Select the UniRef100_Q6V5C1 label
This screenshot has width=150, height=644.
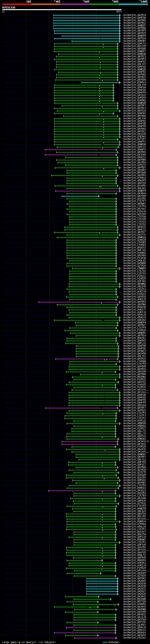pos(135,23)
